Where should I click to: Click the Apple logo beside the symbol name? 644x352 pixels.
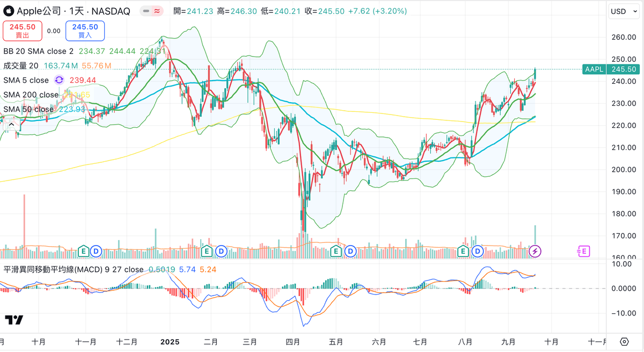[x=9, y=11]
